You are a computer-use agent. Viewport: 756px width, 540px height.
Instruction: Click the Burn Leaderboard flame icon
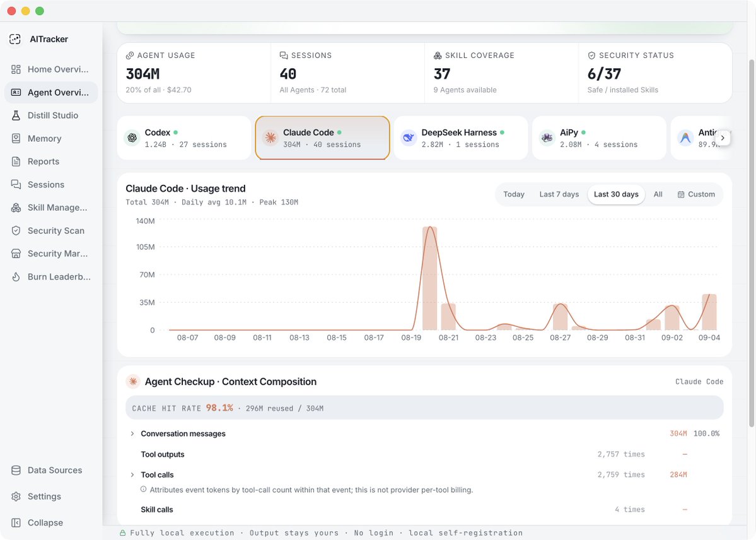point(16,277)
